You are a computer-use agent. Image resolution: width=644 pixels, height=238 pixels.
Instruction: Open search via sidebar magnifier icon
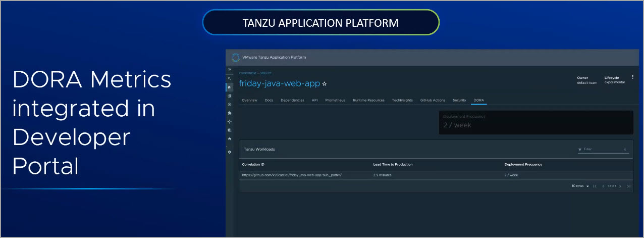pos(229,78)
